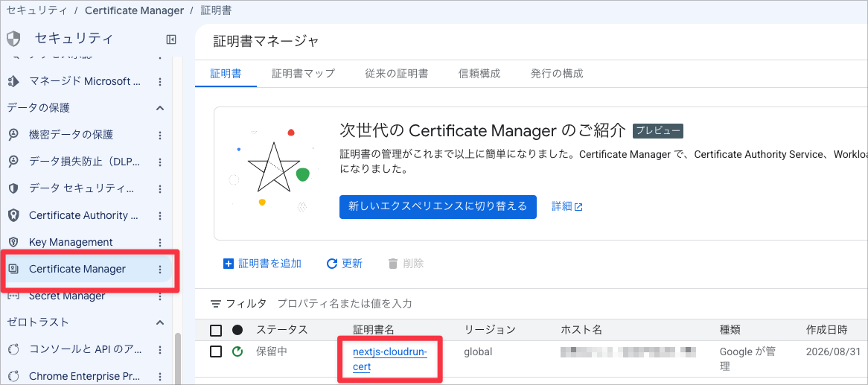The width and height of the screenshot is (868, 385).
Task: Click the 保留中 status text
Action: point(271,351)
